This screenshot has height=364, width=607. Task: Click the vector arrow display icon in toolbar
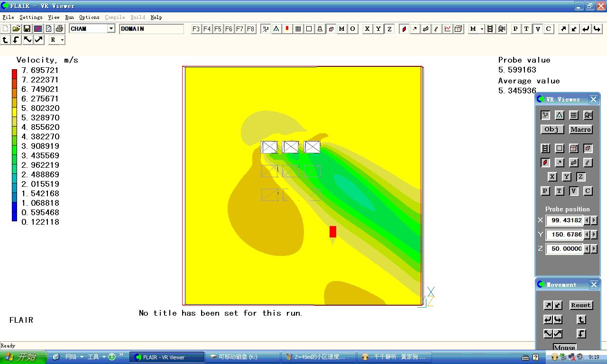point(415,29)
